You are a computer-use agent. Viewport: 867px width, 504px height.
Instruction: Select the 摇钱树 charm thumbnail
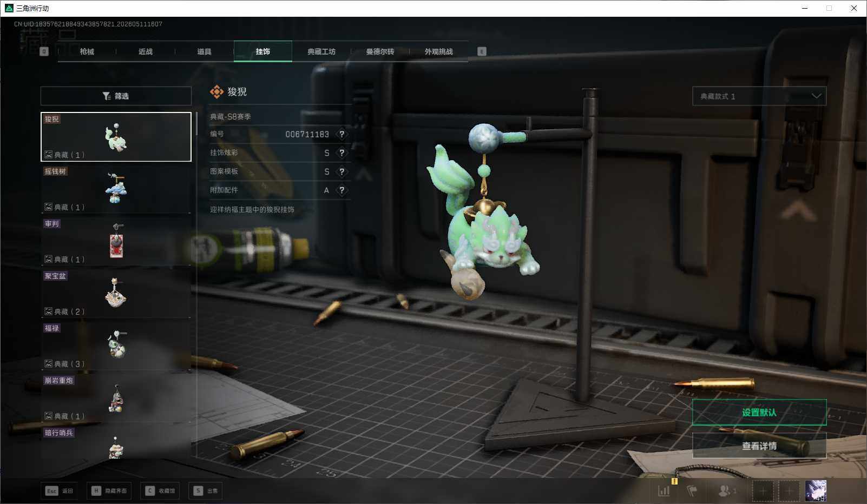coord(116,189)
